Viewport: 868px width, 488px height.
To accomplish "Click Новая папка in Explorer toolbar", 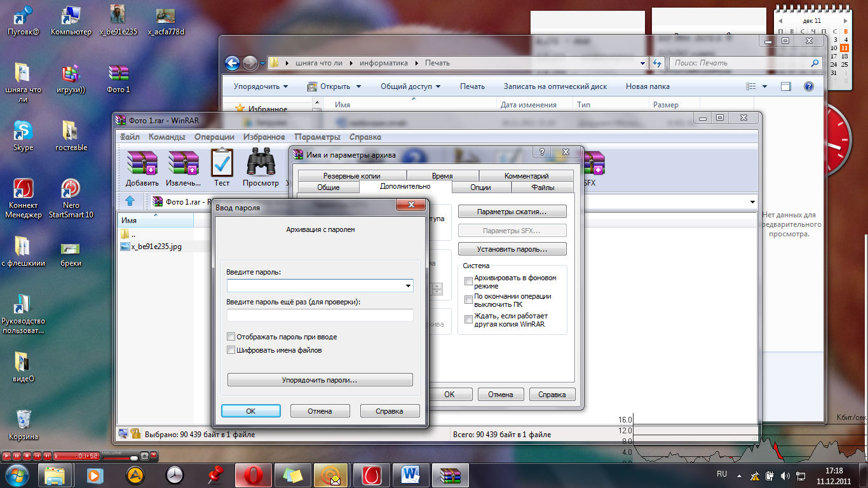I will pos(648,86).
